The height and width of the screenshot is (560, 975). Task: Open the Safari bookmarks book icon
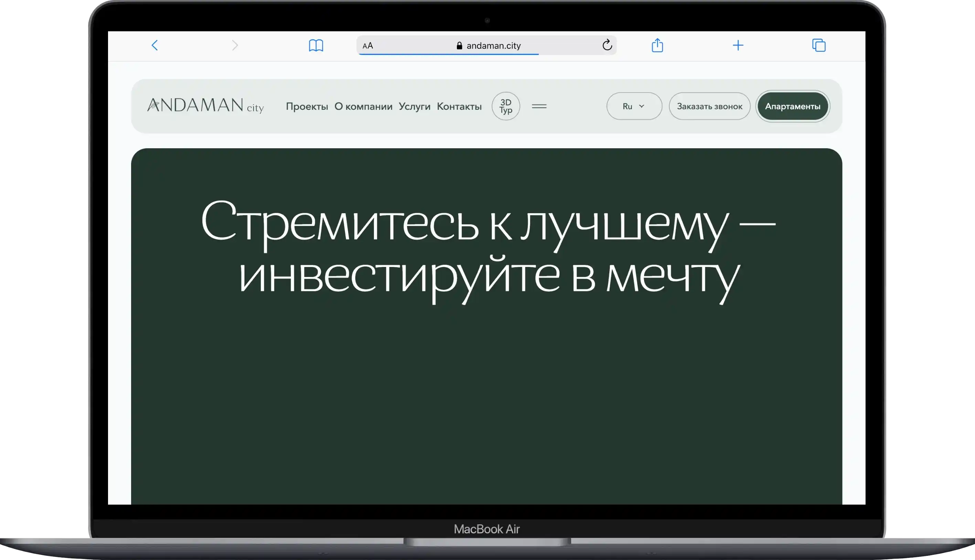[x=316, y=45]
